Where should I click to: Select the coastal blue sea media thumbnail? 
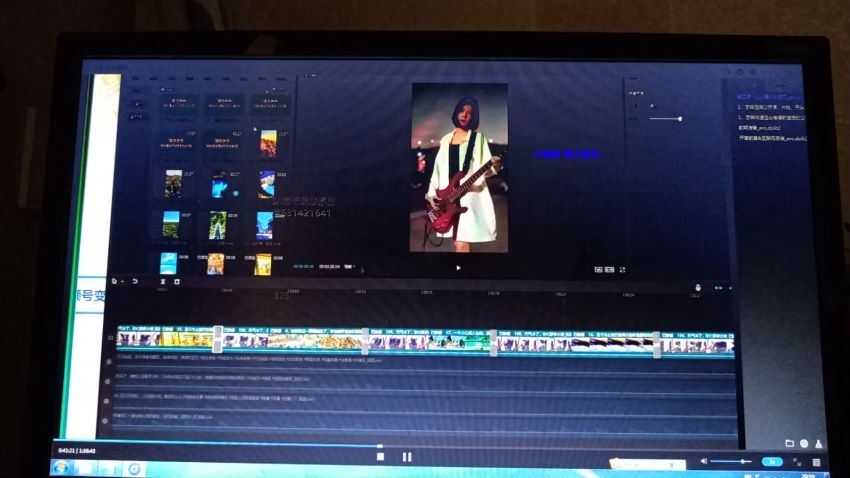(x=265, y=225)
